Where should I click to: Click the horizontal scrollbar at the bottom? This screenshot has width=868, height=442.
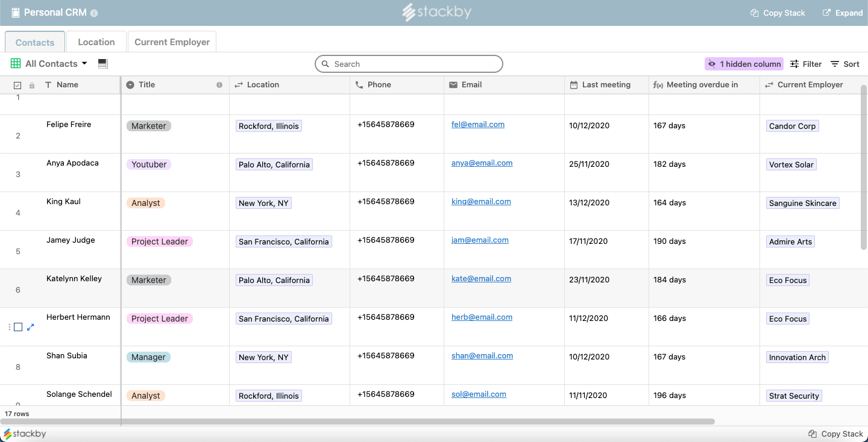[357, 422]
